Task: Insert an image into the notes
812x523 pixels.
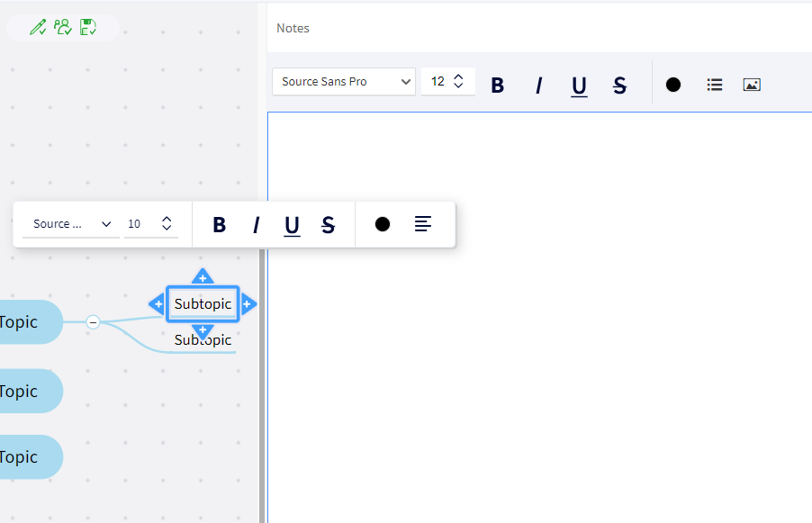Action: [752, 85]
